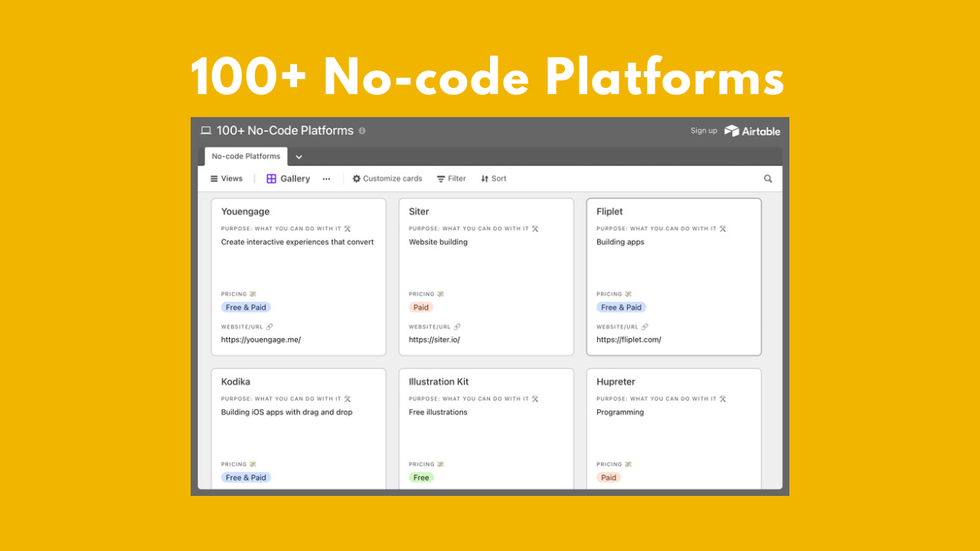Image resolution: width=980 pixels, height=551 pixels.
Task: Click the Paid tag on Siter card
Action: pos(421,308)
